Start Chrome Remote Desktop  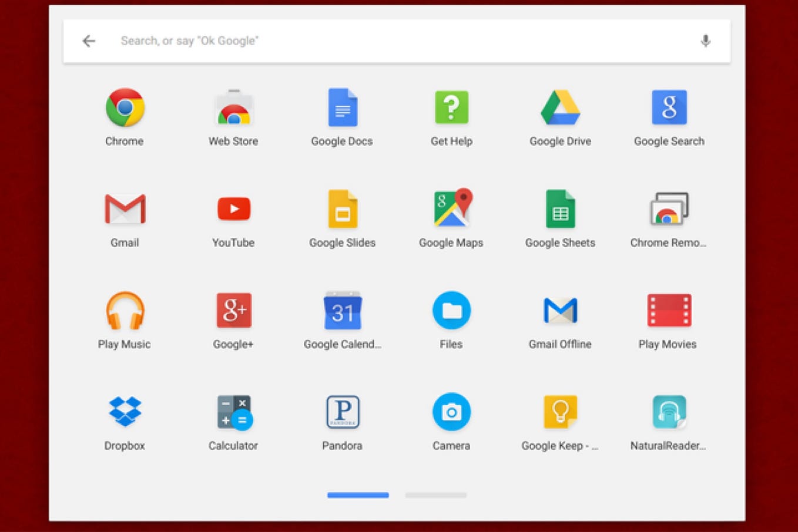(x=668, y=210)
